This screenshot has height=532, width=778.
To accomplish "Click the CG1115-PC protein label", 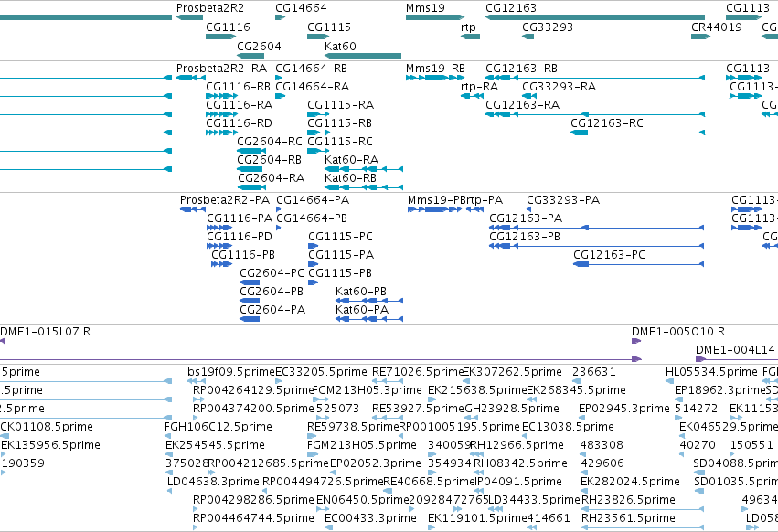I will point(340,237).
